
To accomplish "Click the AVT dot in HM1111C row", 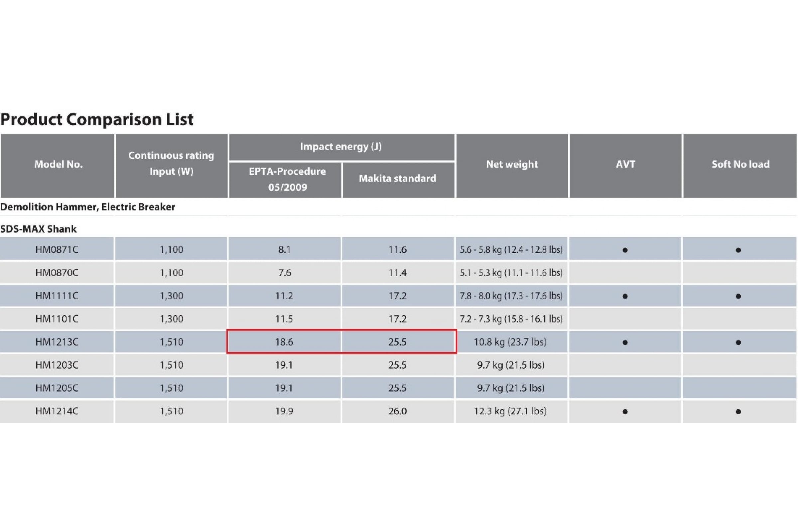I will click(625, 297).
